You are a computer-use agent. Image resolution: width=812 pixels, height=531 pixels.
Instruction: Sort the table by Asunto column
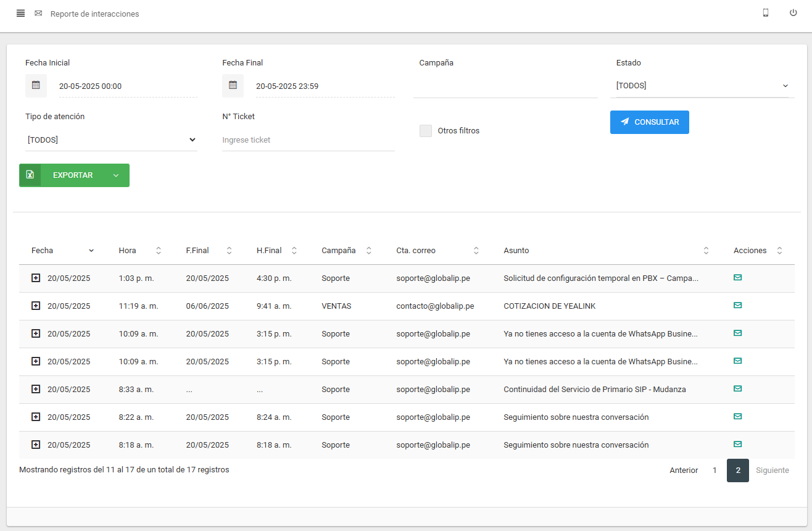click(706, 251)
